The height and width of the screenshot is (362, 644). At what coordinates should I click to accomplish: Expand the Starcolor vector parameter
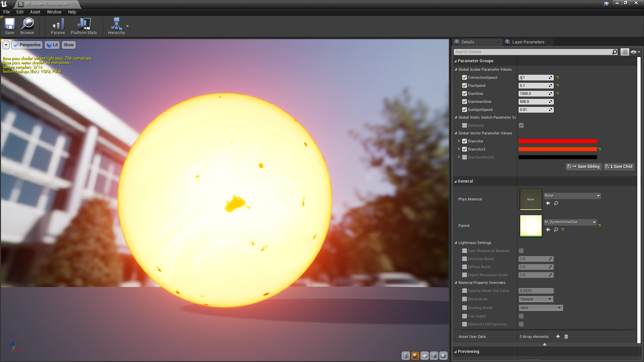point(459,141)
